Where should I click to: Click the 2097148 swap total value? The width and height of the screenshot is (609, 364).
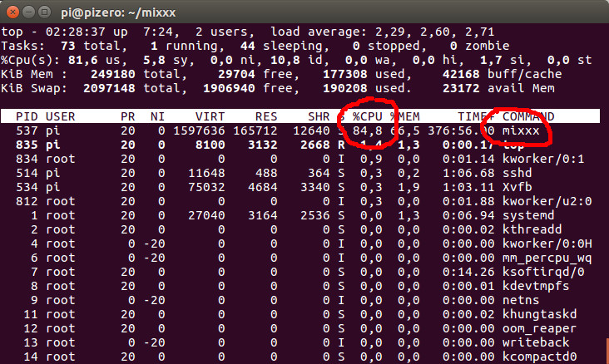(x=109, y=88)
